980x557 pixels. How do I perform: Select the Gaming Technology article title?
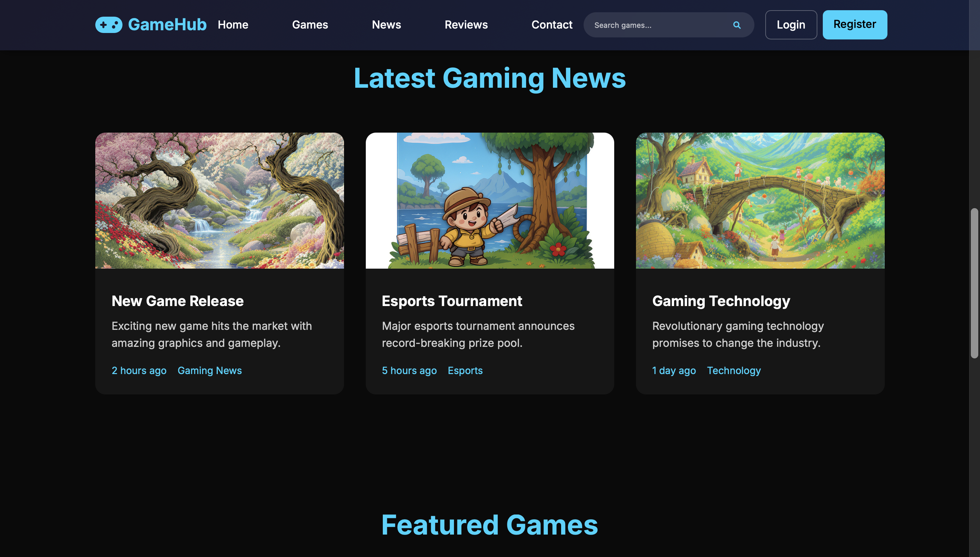pyautogui.click(x=721, y=301)
